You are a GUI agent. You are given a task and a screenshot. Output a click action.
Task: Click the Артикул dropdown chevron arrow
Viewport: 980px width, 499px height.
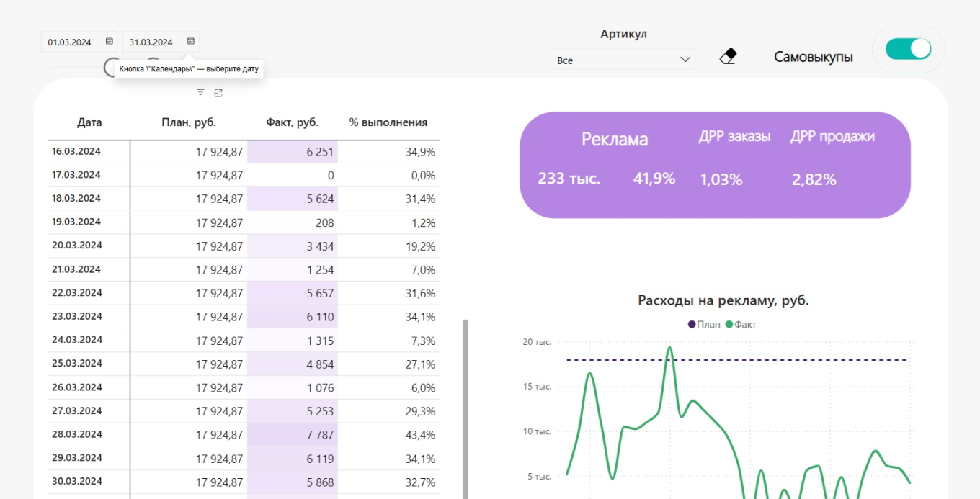[685, 60]
